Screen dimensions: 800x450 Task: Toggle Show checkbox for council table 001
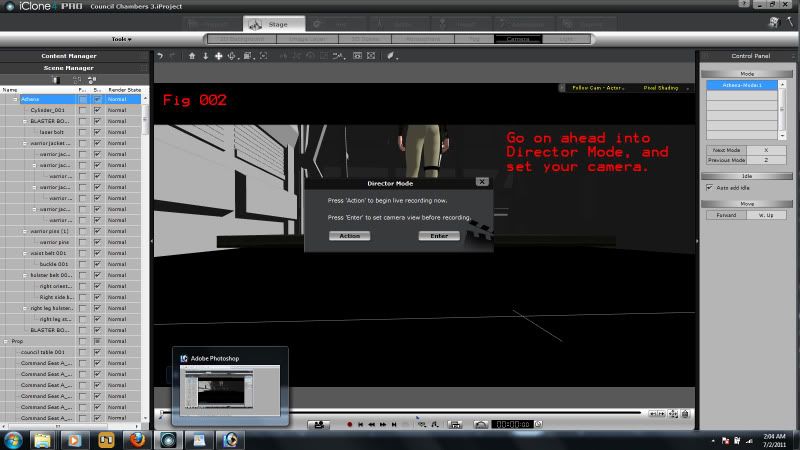(x=97, y=352)
